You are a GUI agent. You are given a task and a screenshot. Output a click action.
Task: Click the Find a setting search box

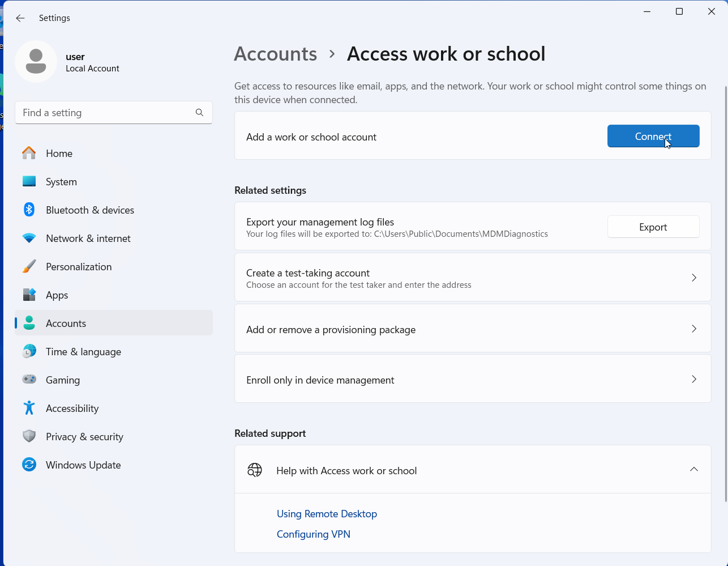click(x=105, y=113)
